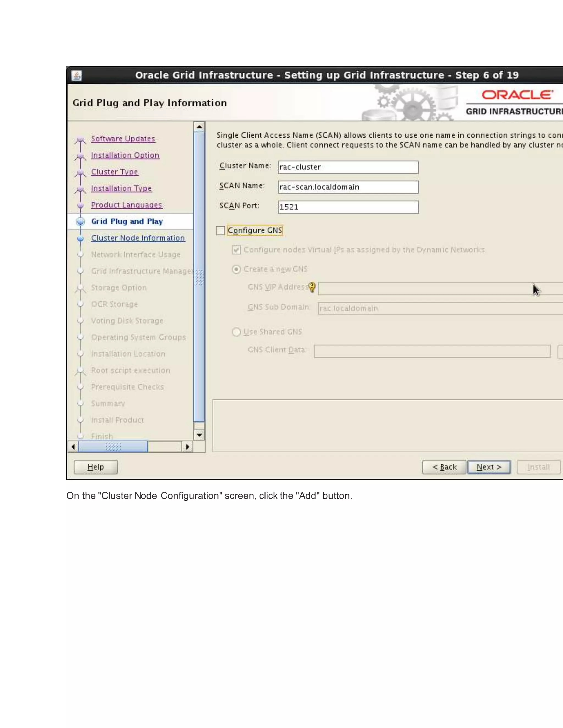Toggle Configure nodes Virtual IPs checkbox
The height and width of the screenshot is (728, 563).
(236, 250)
